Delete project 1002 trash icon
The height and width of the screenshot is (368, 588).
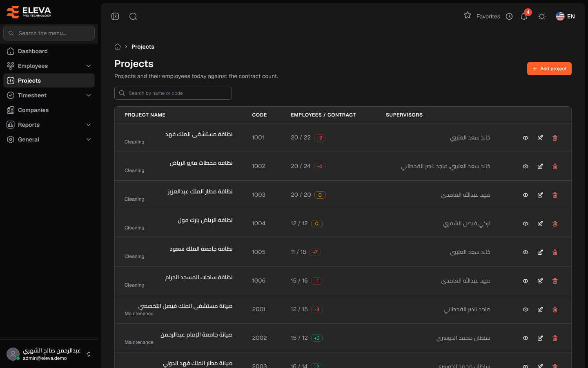[555, 166]
